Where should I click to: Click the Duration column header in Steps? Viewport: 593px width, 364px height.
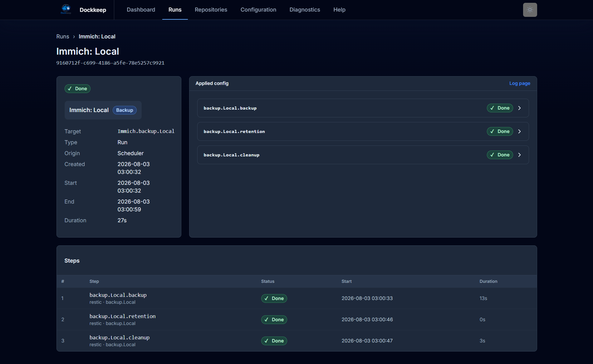tap(488, 281)
